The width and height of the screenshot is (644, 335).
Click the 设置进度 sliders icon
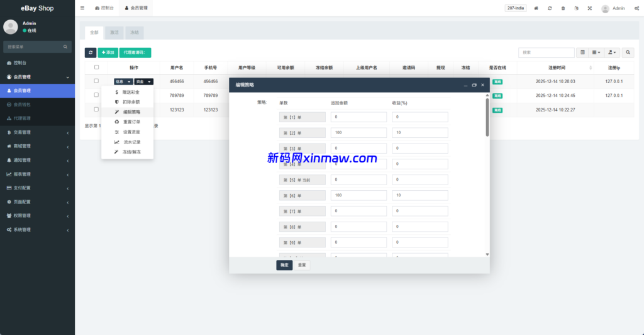(116, 132)
